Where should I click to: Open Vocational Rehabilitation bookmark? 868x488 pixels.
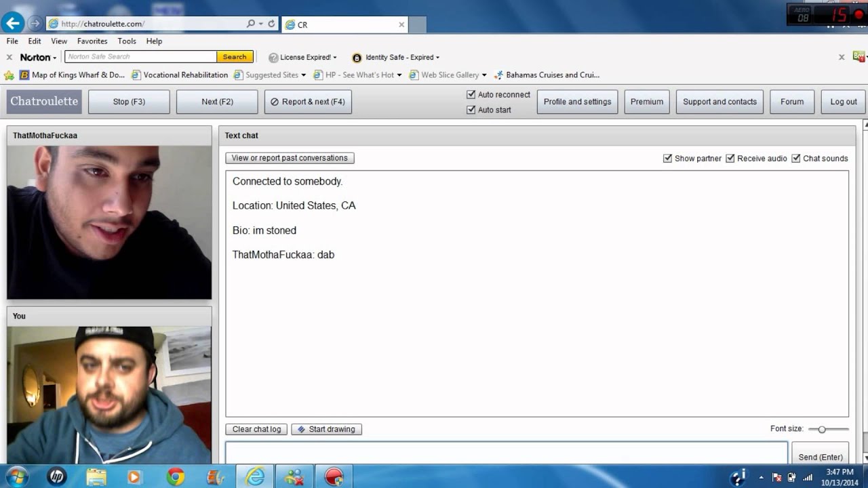(180, 75)
